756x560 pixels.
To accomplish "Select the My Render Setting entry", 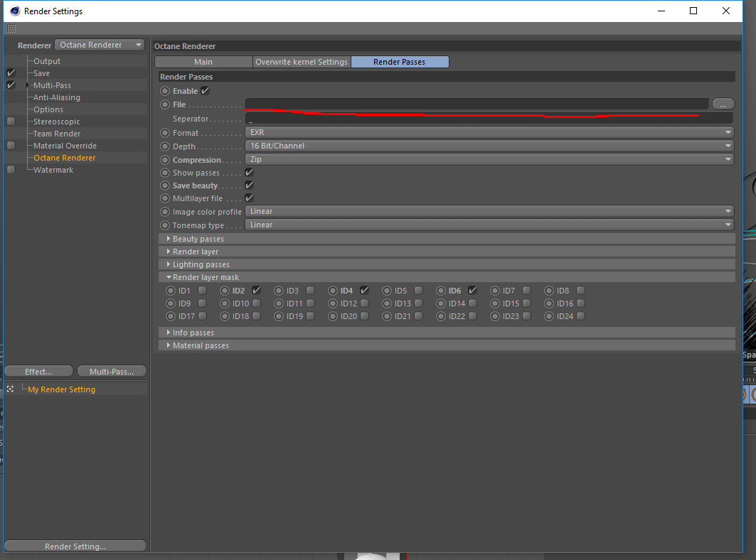I will (x=61, y=389).
